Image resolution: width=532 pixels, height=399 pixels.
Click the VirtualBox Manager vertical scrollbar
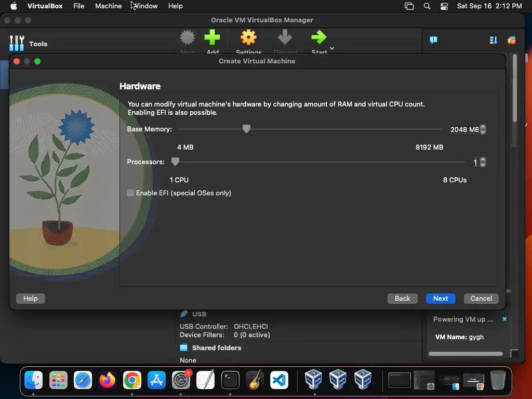tap(515, 88)
